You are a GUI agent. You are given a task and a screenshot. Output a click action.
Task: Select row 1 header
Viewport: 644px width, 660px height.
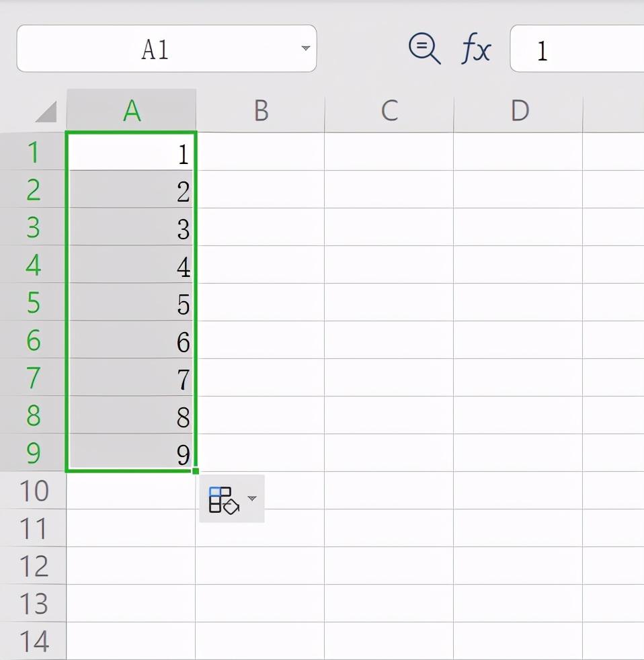(33, 153)
